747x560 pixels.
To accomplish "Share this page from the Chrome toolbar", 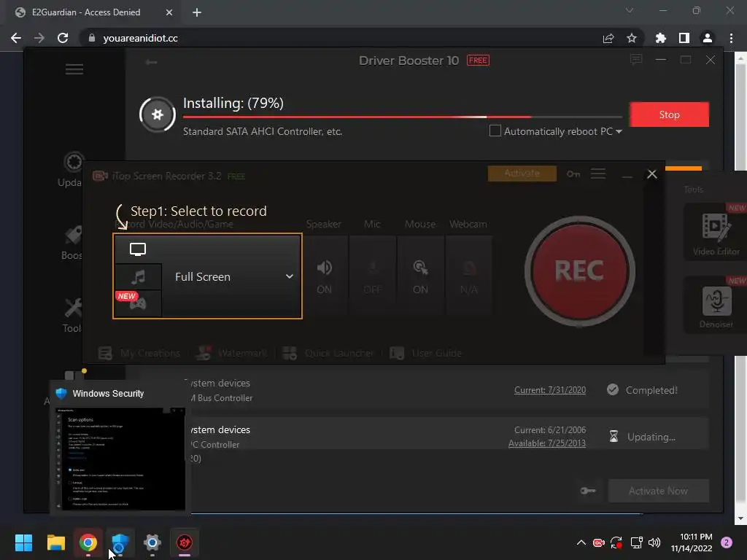I will 608,38.
